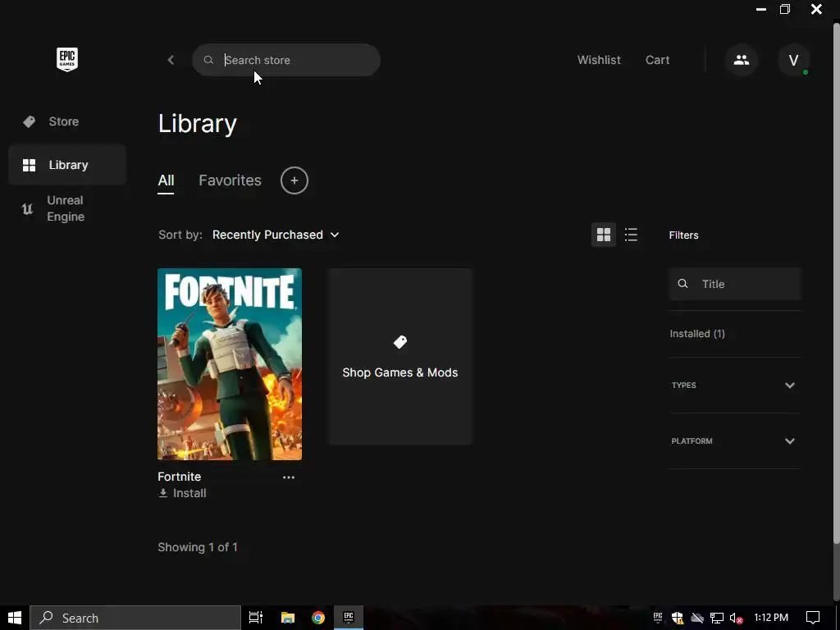Open File Explorer from the taskbar
The height and width of the screenshot is (630, 840).
click(288, 618)
